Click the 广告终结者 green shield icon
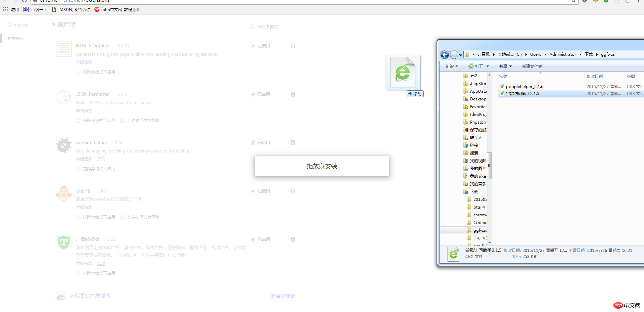 [64, 242]
